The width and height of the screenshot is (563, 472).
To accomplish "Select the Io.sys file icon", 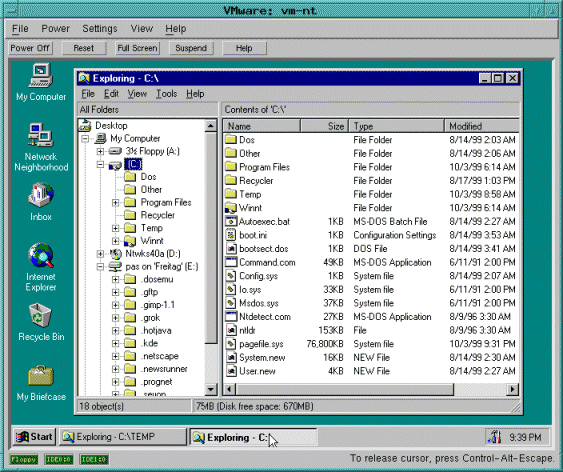I will coord(231,289).
